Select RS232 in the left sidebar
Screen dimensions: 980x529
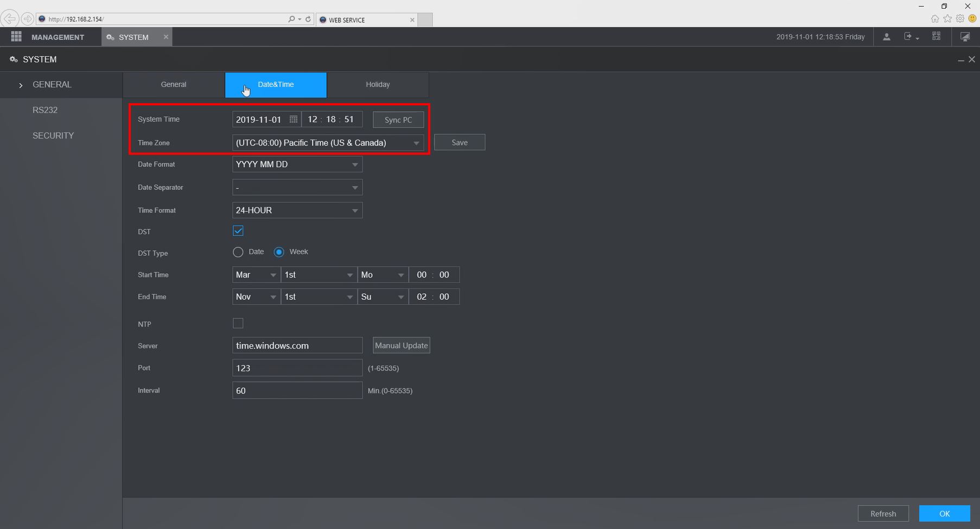(45, 110)
